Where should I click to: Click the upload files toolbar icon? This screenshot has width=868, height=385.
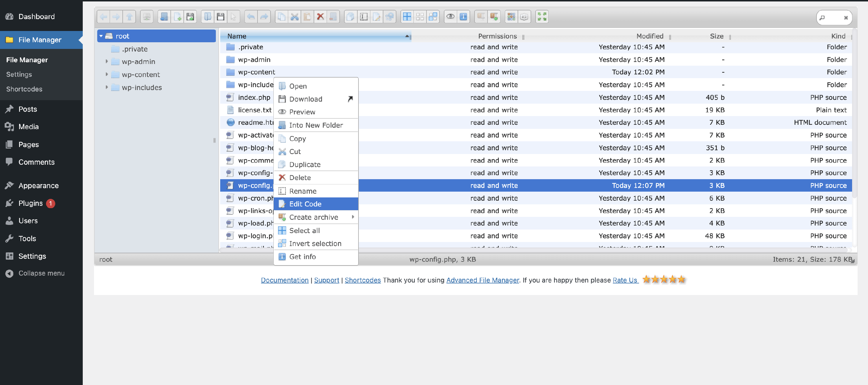click(x=190, y=16)
